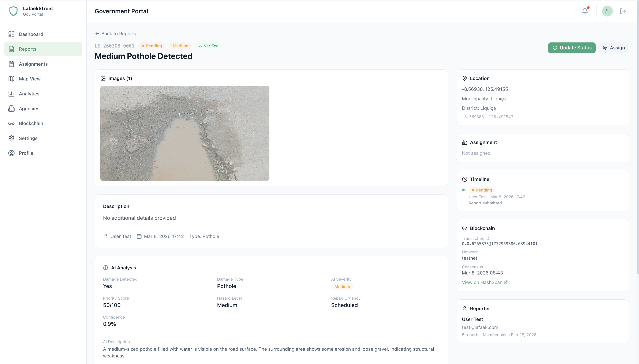The height and width of the screenshot is (364, 639).
Task: Click the Agencies building icon
Action: pyautogui.click(x=11, y=109)
